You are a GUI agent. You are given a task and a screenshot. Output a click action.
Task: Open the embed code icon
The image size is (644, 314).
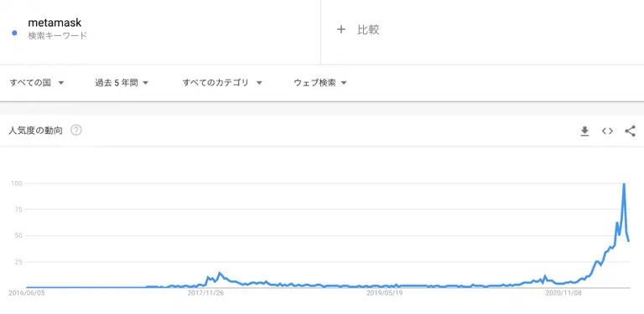pos(607,131)
